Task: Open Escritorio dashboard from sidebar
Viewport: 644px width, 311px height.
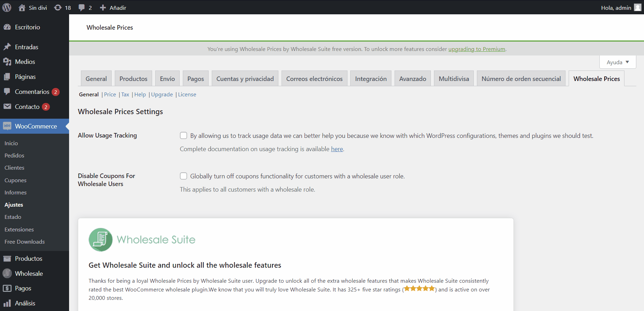Action: point(27,27)
